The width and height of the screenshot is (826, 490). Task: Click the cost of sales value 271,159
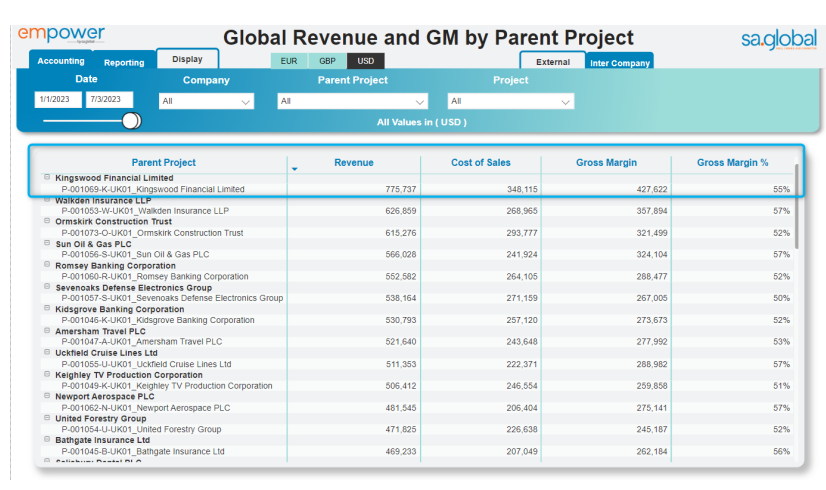click(522, 298)
